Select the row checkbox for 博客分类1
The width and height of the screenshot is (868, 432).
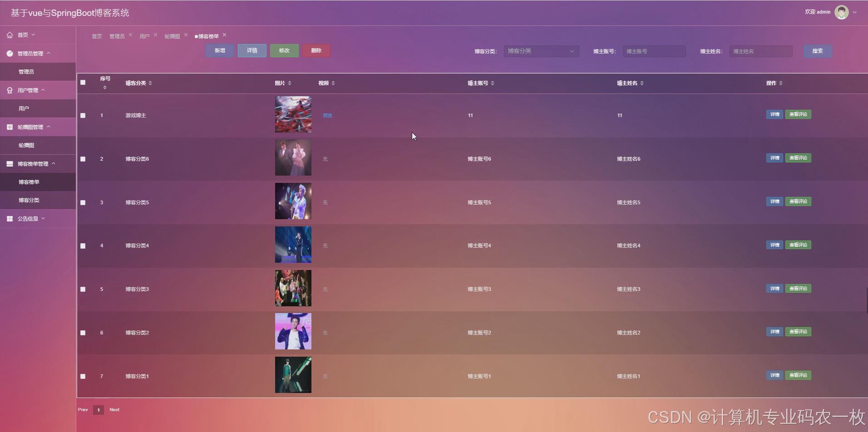83,377
